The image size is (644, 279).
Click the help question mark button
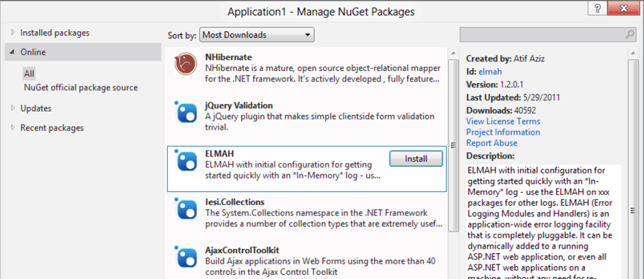coord(596,9)
